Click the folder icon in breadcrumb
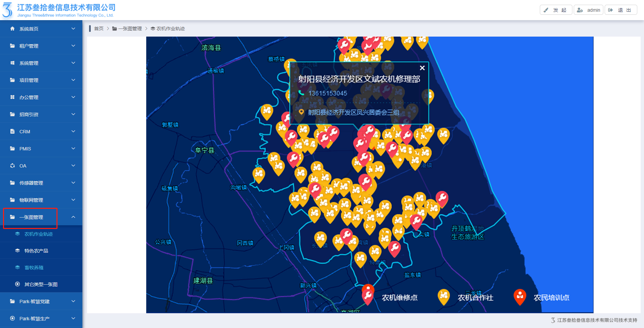The width and height of the screenshot is (644, 328). [115, 29]
